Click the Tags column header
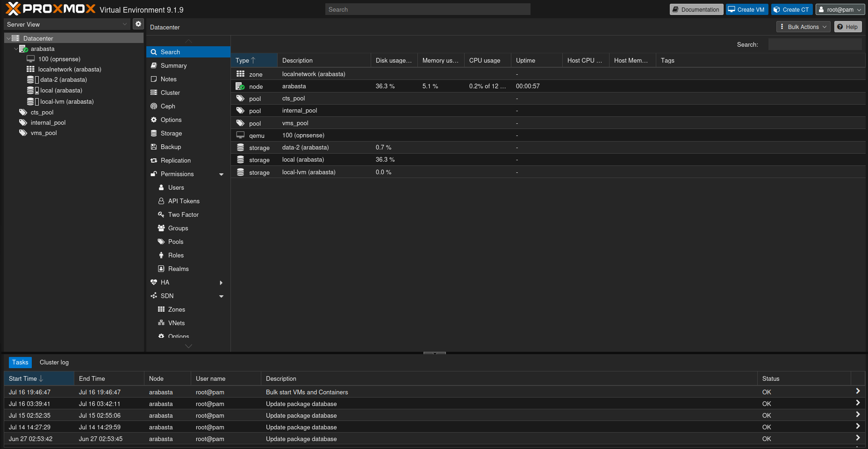Screen dimensions: 868x449 point(760,60)
